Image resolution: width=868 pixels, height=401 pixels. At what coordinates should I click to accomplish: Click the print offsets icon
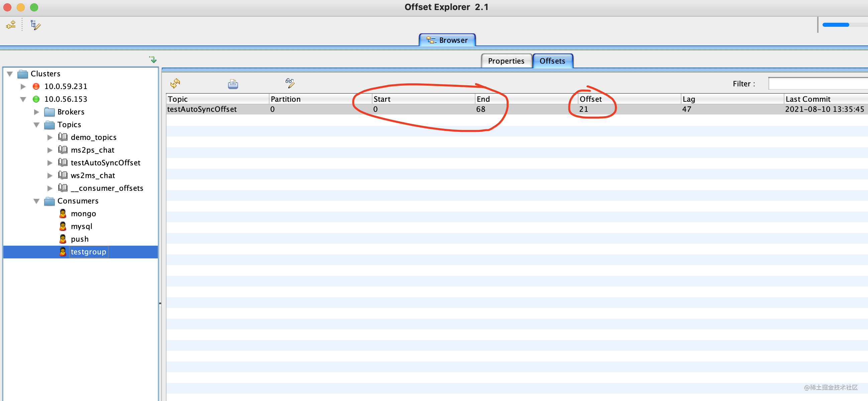tap(233, 84)
